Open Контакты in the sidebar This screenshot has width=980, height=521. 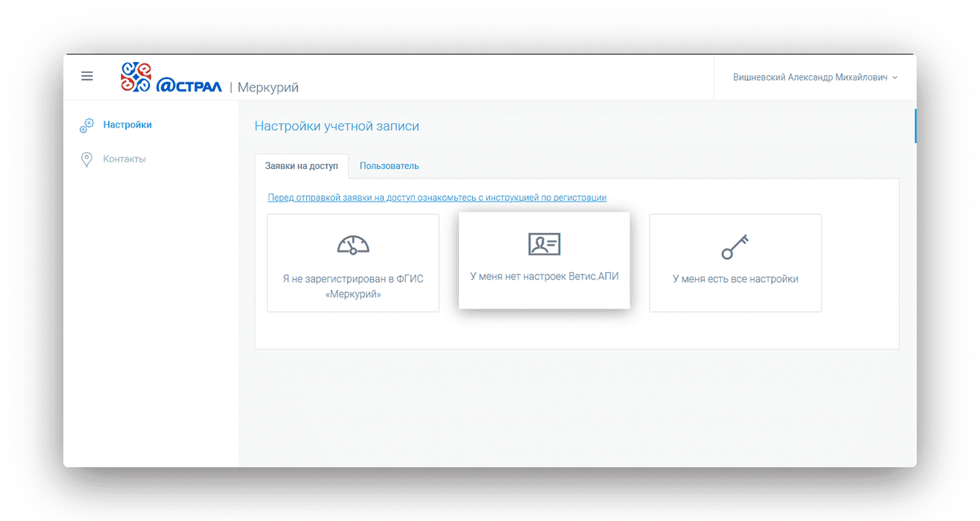(x=124, y=158)
